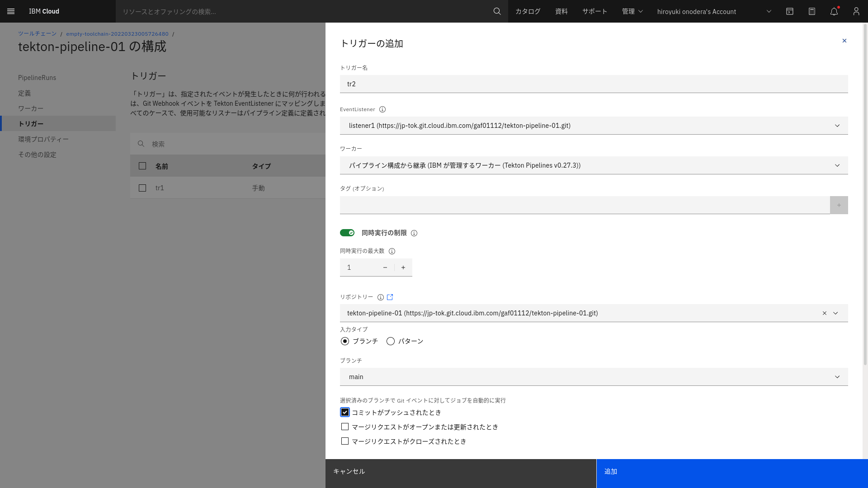Viewport: 868px width, 488px height.
Task: Open the empty-toolchain-20220323005726480 breadcrumb link
Action: pos(117,33)
